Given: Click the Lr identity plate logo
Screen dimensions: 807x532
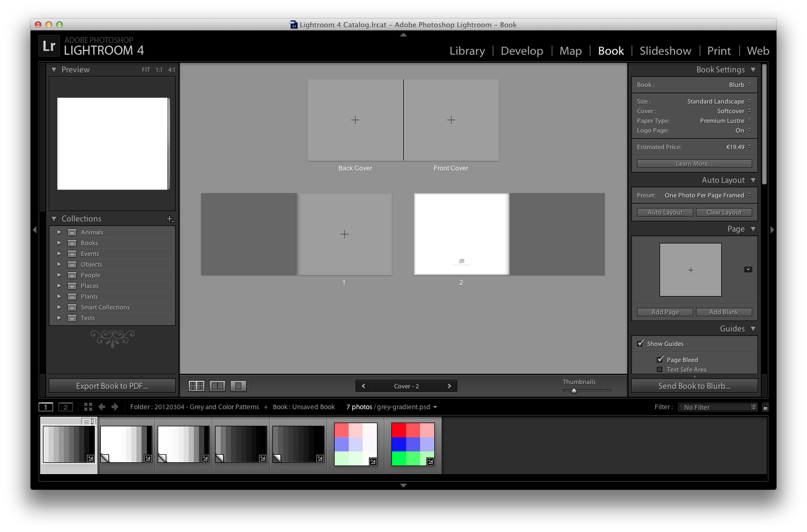Looking at the screenshot, I should [49, 46].
